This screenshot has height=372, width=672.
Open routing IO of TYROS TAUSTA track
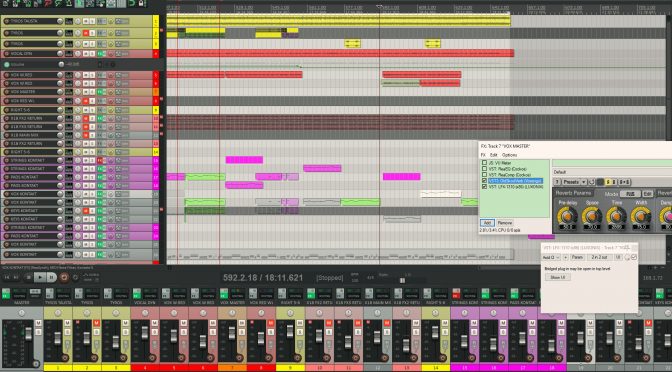click(x=69, y=21)
